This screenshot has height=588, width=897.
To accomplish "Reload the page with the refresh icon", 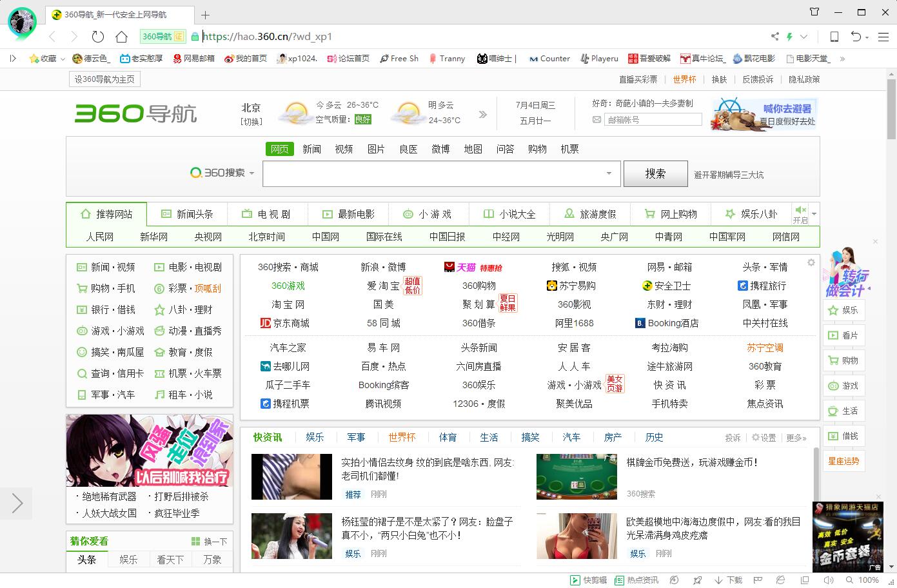I will click(97, 37).
